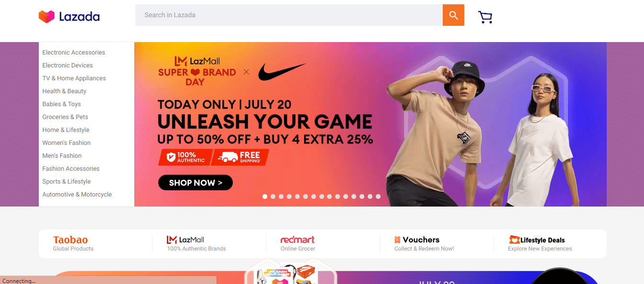Screen dimensions: 644x284
Task: Open Taobao Global Products shortcut
Action: (73, 243)
